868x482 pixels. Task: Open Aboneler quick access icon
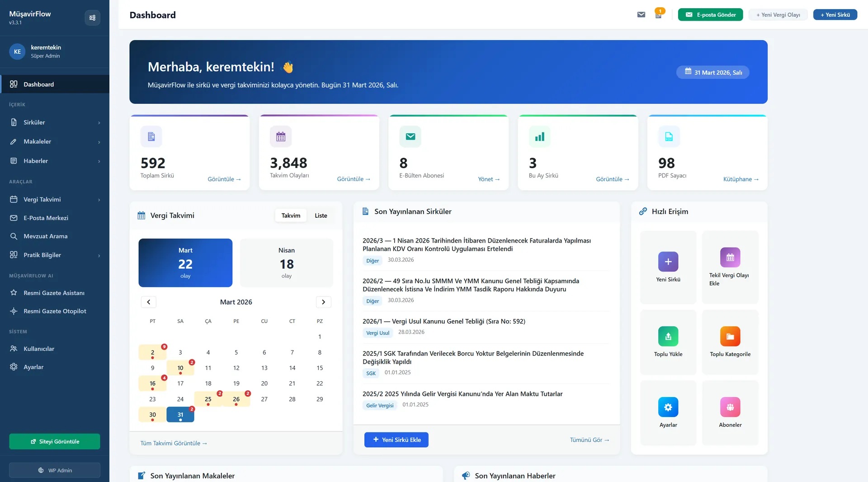[x=730, y=407]
